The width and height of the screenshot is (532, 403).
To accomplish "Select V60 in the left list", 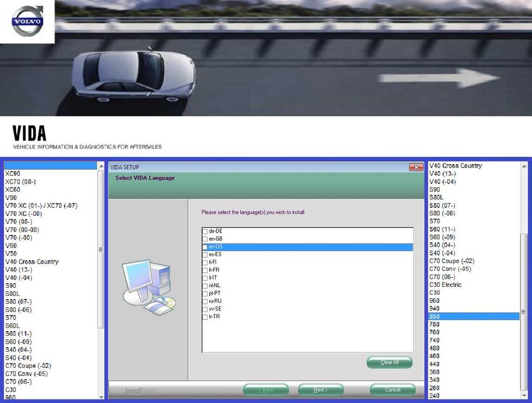I will point(51,246).
